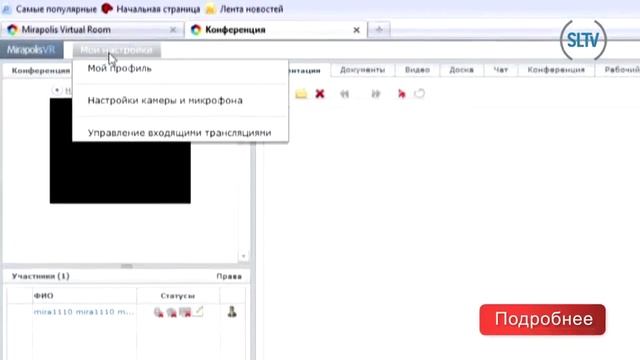Viewport: 640px width, 360px height.
Task: Select participant 'mira1110 mira1110 m...'
Action: [x=83, y=312]
